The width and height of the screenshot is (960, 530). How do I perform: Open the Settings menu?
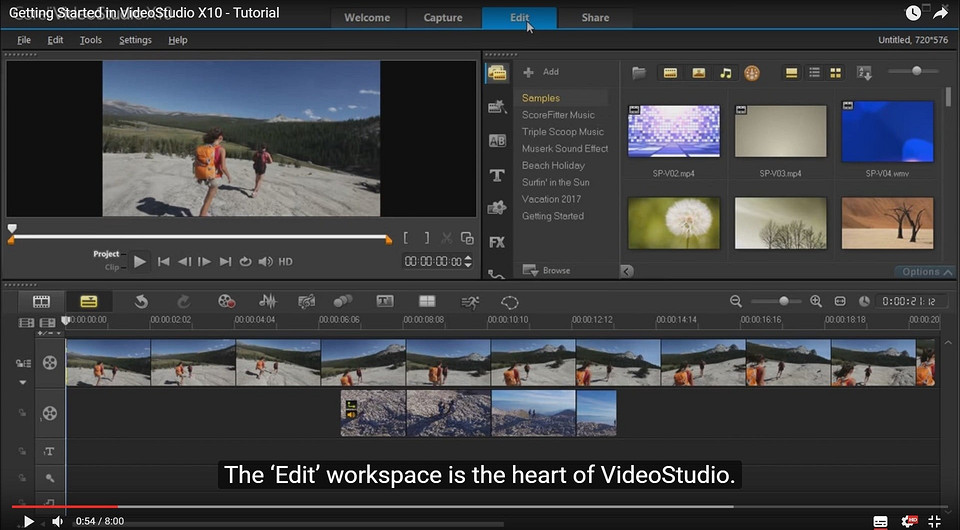[x=135, y=40]
